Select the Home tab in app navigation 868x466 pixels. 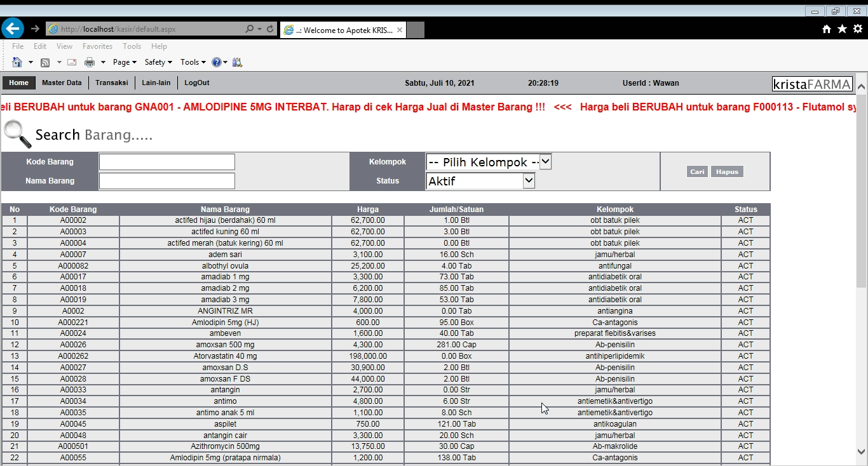(x=19, y=83)
